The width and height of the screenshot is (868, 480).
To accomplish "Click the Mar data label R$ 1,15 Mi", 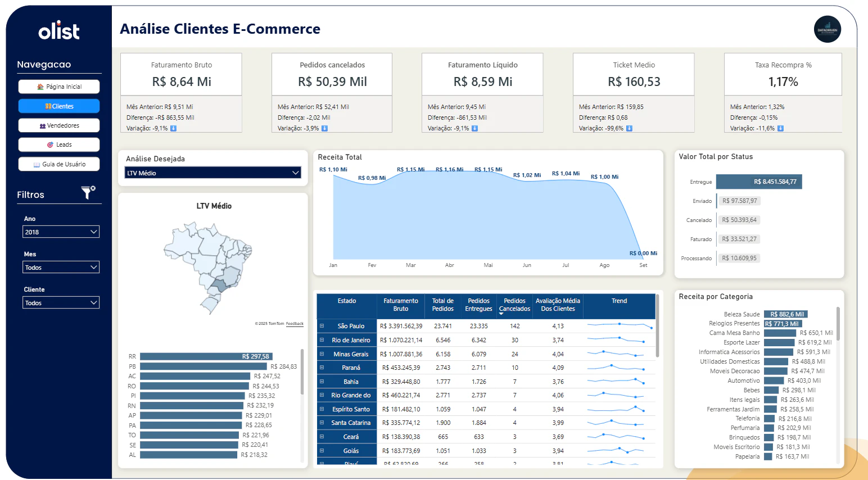I will click(x=410, y=169).
